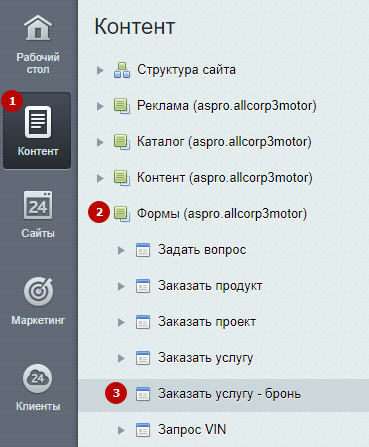This screenshot has height=447, width=369.
Task: Open the Заказать услугу form
Action: 206,358
